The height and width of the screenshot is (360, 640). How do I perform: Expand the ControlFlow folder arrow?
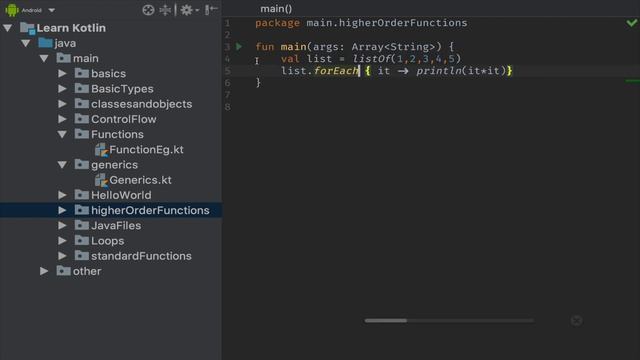[62, 119]
